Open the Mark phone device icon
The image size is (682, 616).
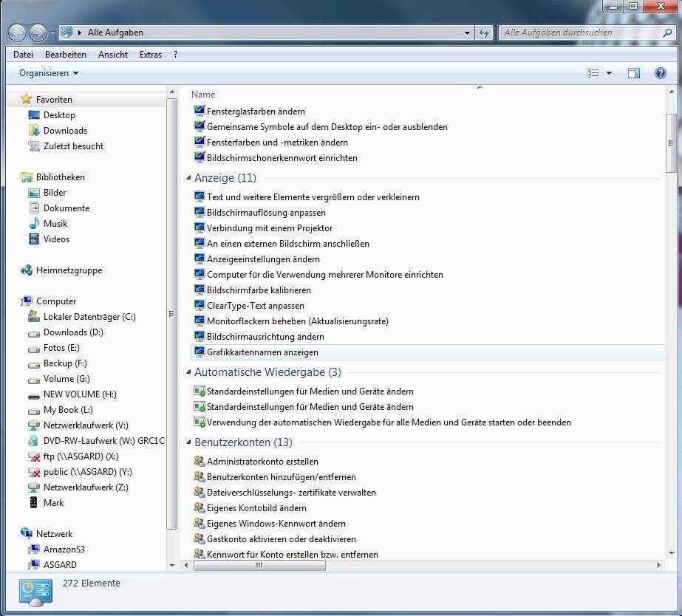[x=34, y=503]
